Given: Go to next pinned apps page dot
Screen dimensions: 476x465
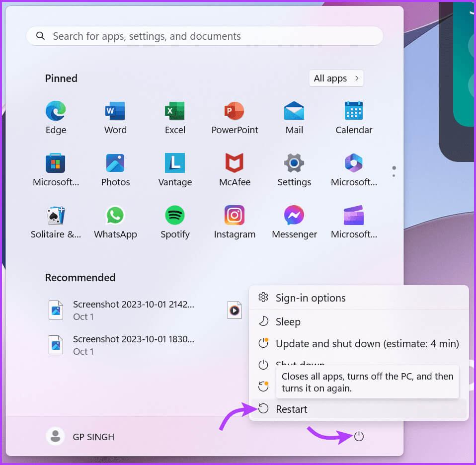Looking at the screenshot, I should click(x=394, y=176).
